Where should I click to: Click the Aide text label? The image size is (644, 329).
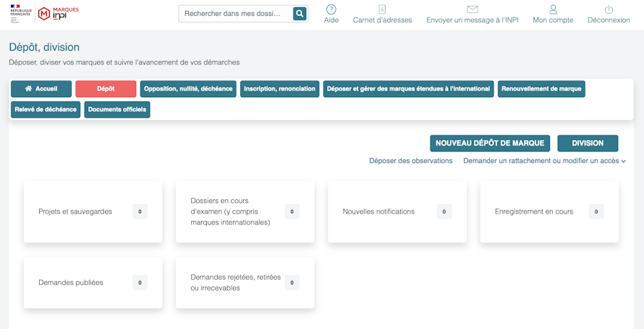pos(331,20)
